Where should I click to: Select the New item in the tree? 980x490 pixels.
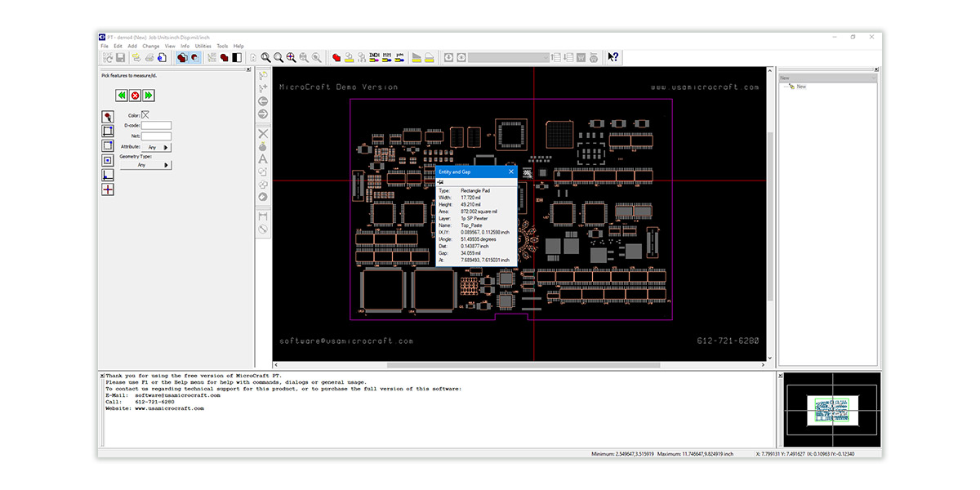click(801, 87)
